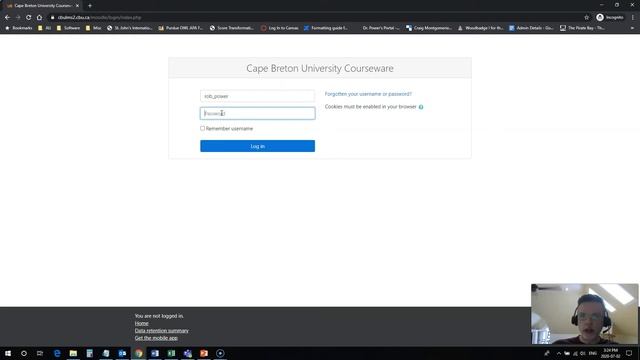Reload the page with the refresh icon
Screen dimensions: 640x360
29,18
